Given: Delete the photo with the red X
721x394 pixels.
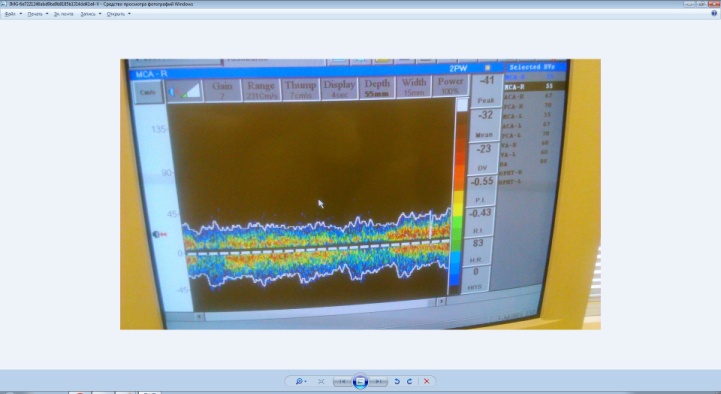Looking at the screenshot, I should 426,381.
